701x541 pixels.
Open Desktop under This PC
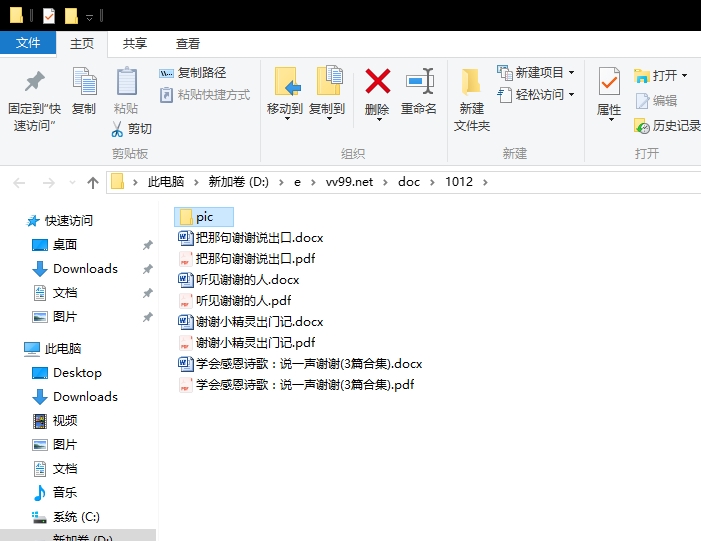(67, 372)
